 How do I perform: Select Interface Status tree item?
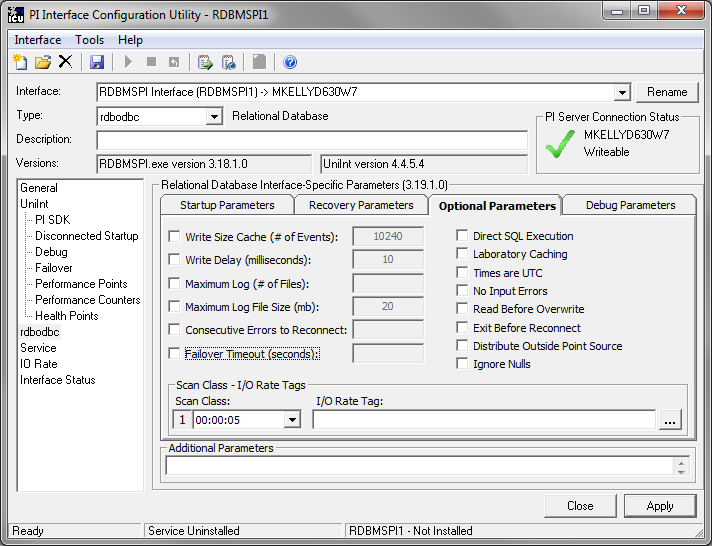(x=58, y=380)
